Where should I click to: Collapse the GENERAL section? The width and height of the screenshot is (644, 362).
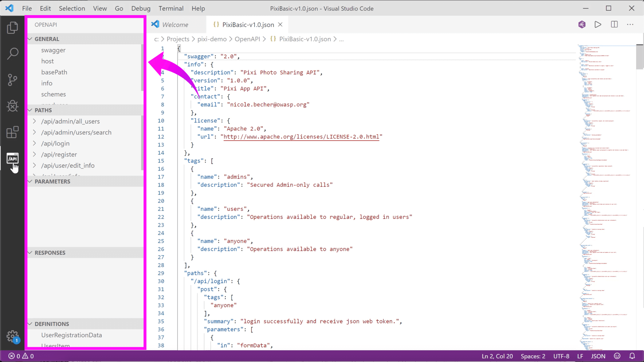click(85, 39)
